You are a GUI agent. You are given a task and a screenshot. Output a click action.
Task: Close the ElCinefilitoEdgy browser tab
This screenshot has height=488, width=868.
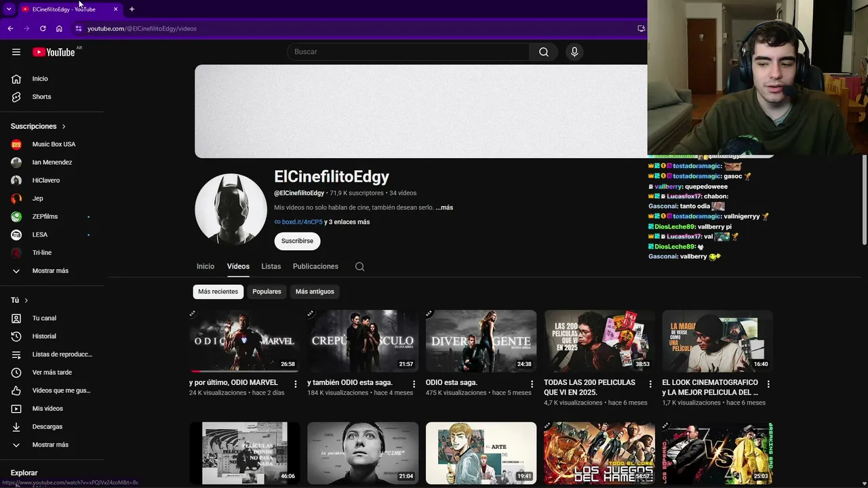pyautogui.click(x=115, y=9)
